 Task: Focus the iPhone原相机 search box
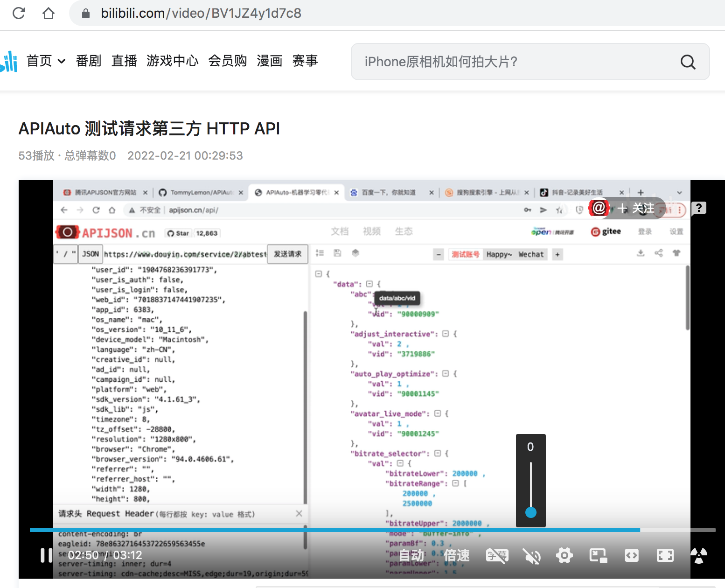coord(513,62)
